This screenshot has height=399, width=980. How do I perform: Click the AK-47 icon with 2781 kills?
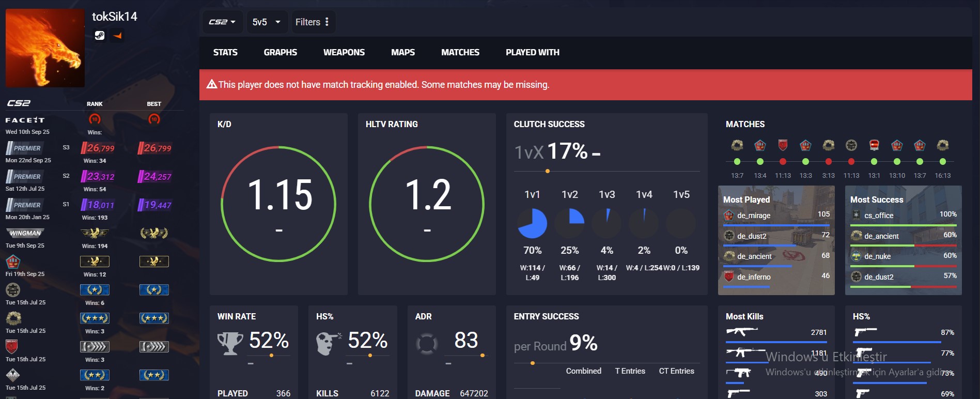coord(742,332)
